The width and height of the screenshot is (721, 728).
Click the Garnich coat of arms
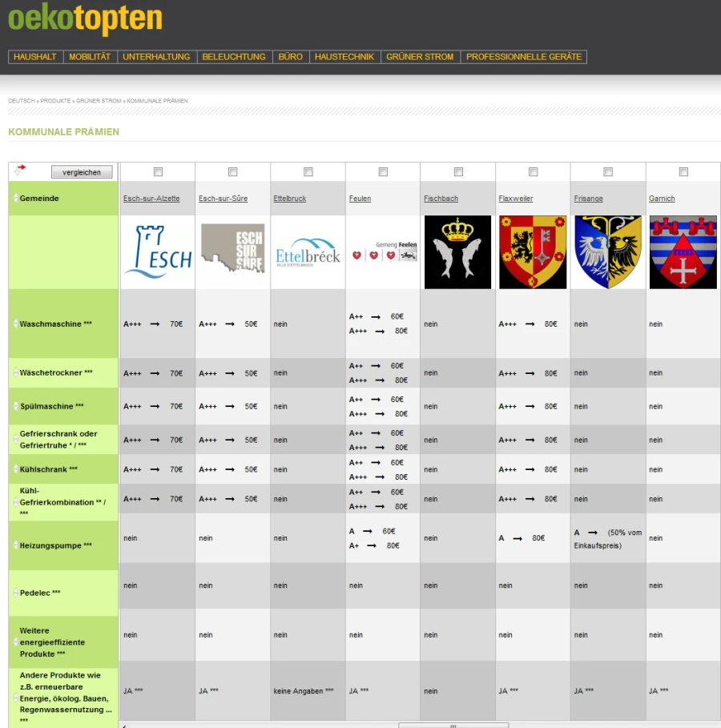click(683, 252)
